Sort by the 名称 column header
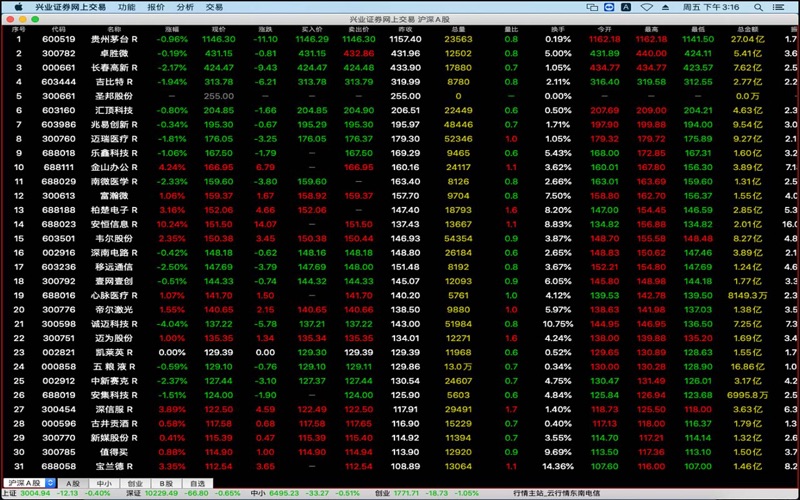This screenshot has width=800, height=500. [114, 30]
